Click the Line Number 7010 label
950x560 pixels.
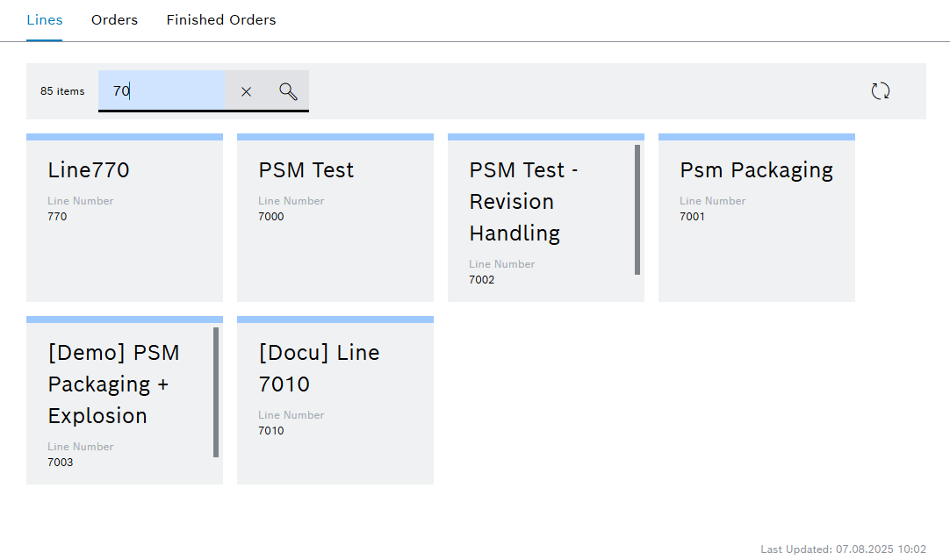coord(291,414)
